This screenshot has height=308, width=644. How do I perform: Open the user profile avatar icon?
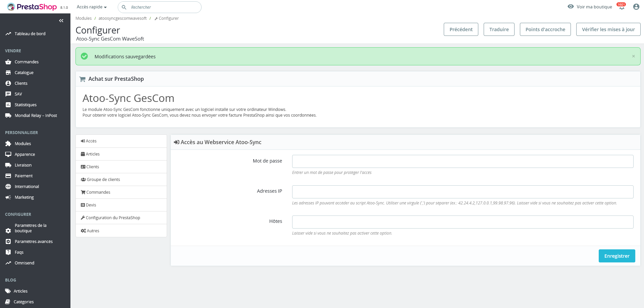click(636, 7)
